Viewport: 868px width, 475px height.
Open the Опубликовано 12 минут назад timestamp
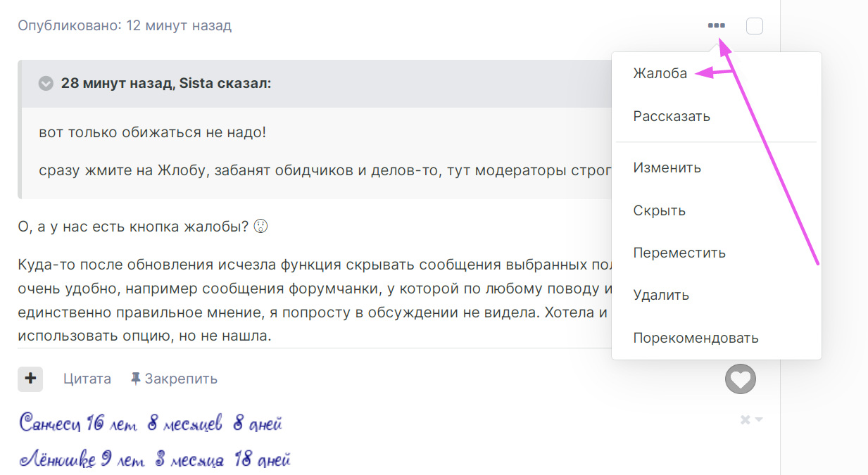125,26
